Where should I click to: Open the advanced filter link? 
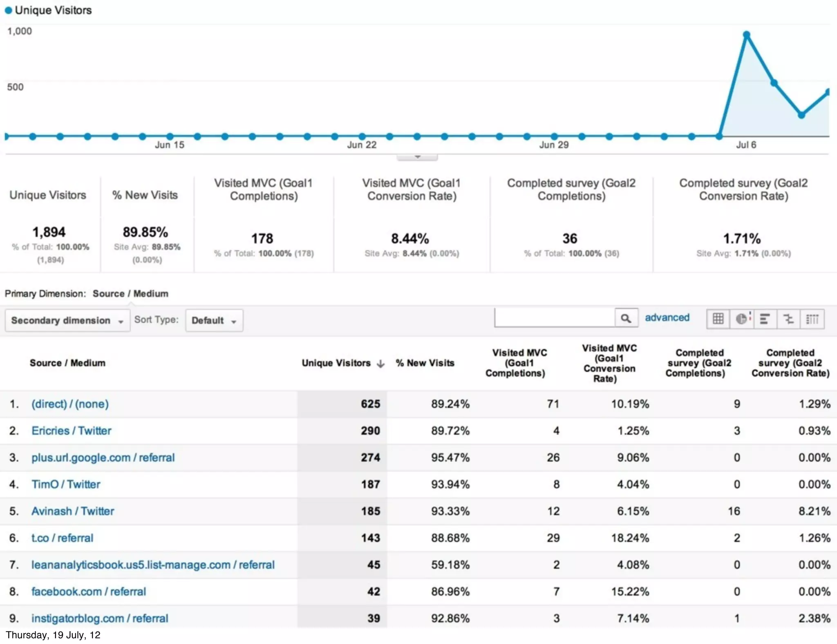click(x=667, y=318)
